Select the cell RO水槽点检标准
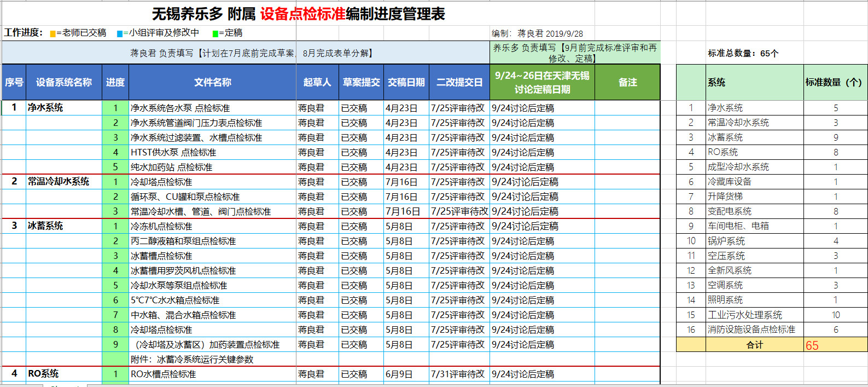This screenshot has height=387, width=868. [x=213, y=374]
